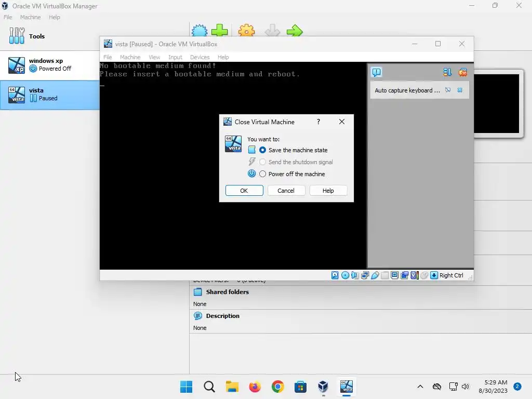Click the Auto capture keyboard notification text

pyautogui.click(x=407, y=90)
